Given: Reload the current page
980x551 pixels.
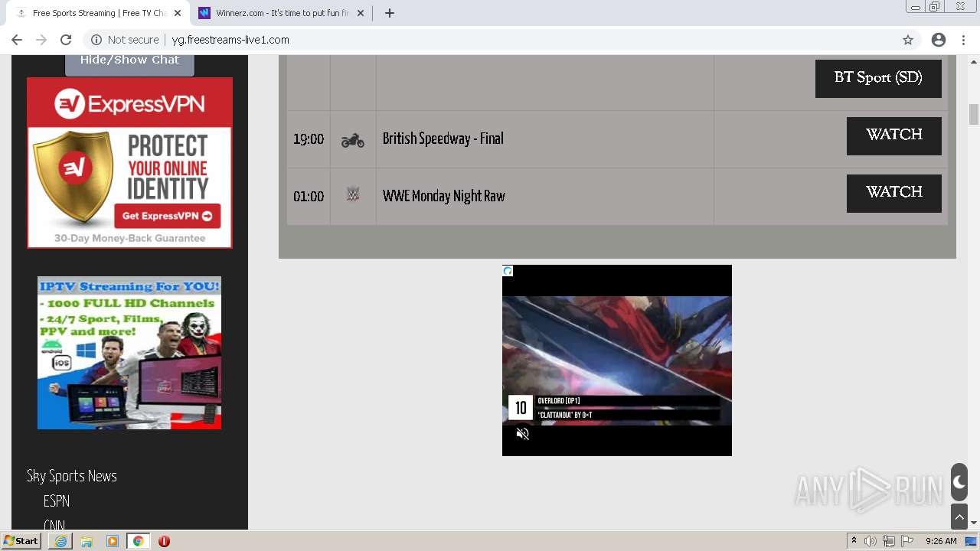Looking at the screenshot, I should pyautogui.click(x=66, y=40).
